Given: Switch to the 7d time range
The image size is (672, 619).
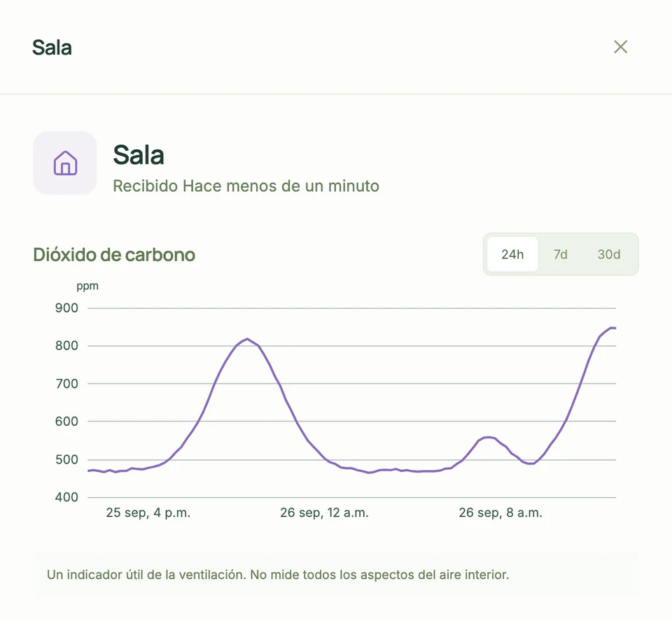Looking at the screenshot, I should pyautogui.click(x=560, y=254).
